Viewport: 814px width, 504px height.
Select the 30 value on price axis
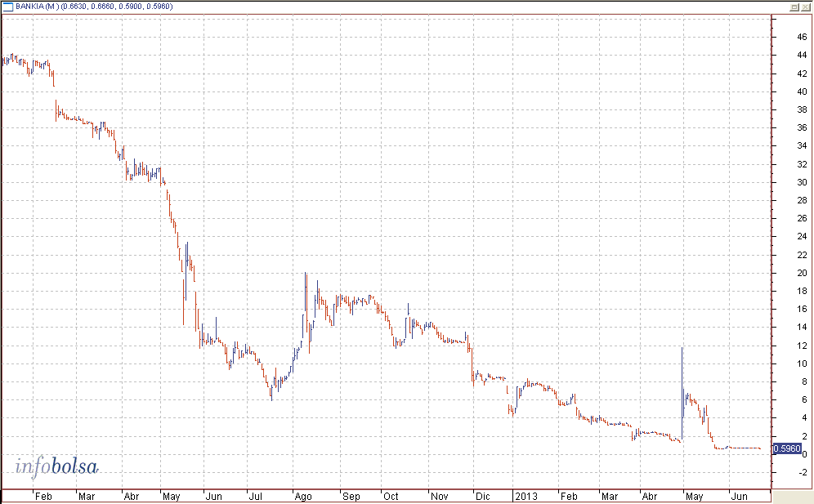[x=802, y=182]
